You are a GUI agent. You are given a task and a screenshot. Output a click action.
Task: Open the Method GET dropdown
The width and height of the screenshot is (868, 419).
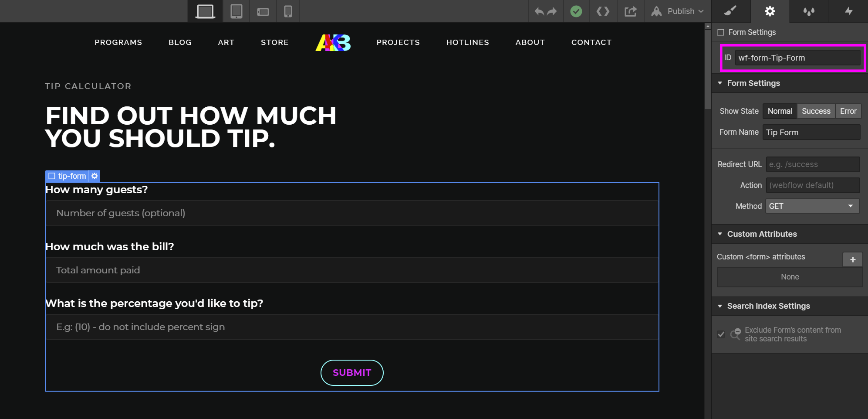(x=812, y=206)
